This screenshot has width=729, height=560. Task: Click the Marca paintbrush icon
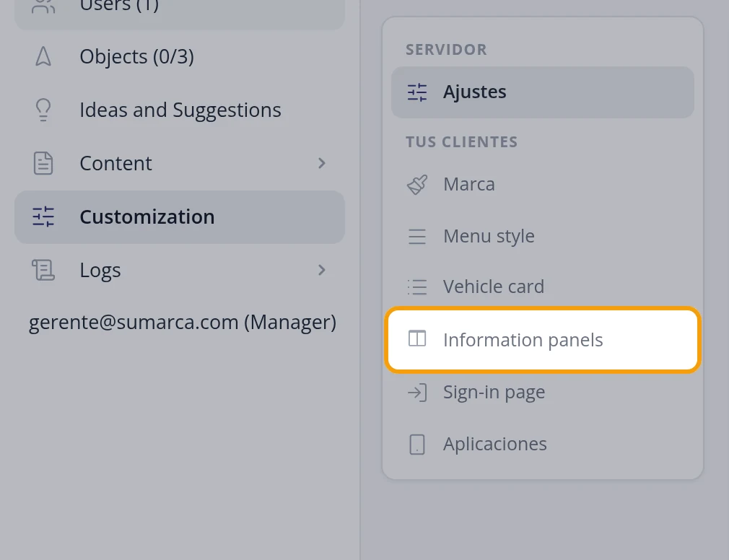417,185
